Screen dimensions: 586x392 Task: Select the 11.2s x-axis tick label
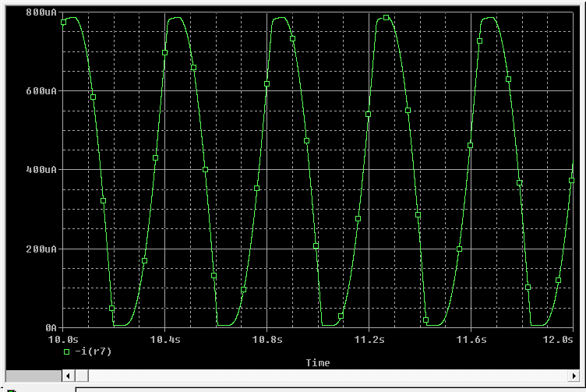click(x=369, y=340)
